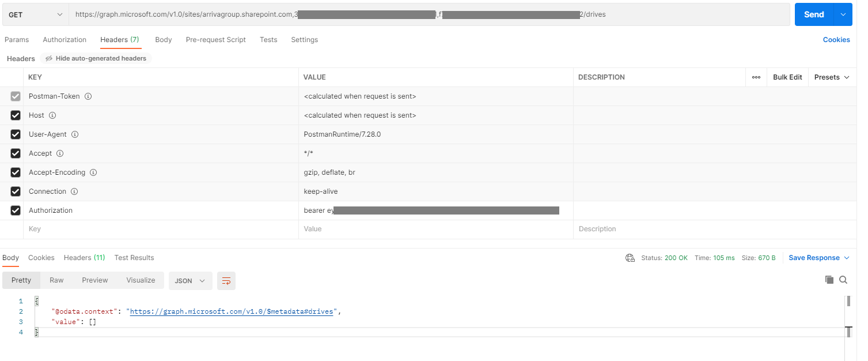868x361 pixels.
Task: Uncheck the User-Agent header checkbox
Action: coord(16,134)
